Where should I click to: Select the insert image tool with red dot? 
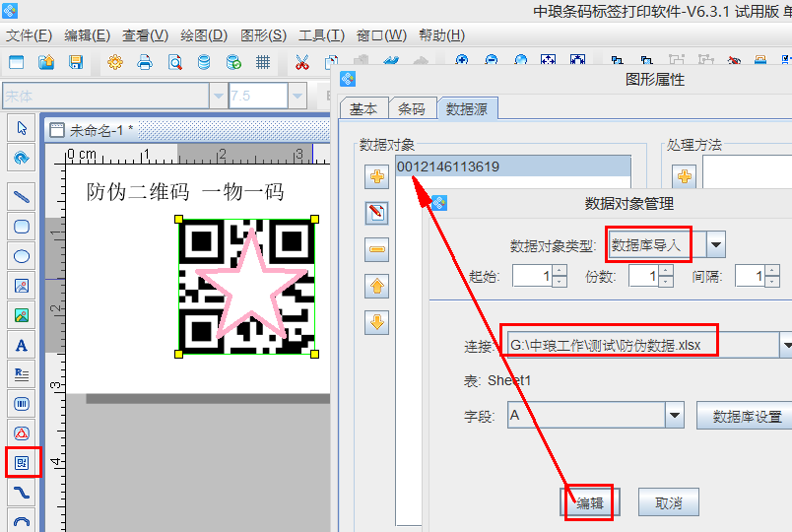click(22, 286)
